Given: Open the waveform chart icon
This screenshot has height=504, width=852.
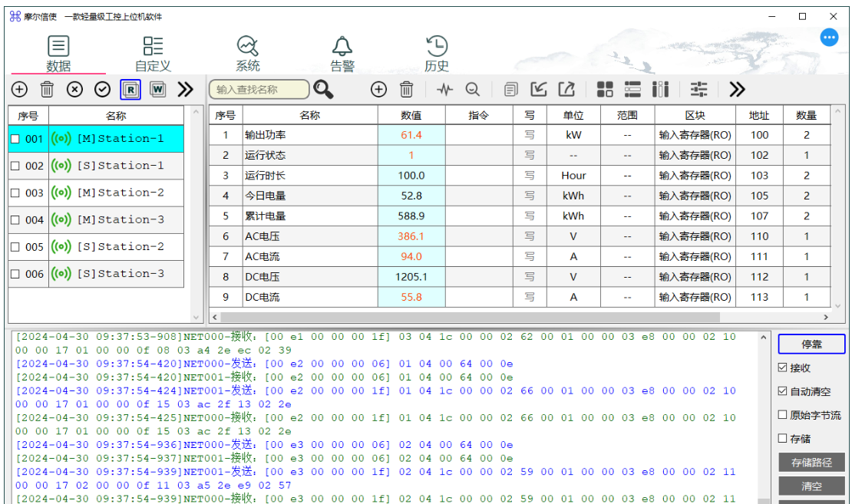Looking at the screenshot, I should pos(445,89).
